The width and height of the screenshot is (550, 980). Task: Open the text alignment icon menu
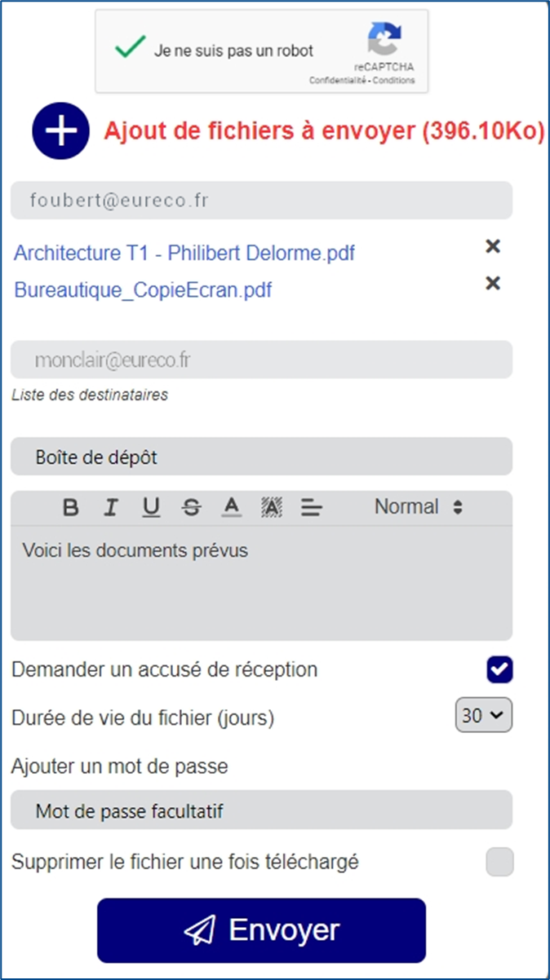[x=312, y=507]
